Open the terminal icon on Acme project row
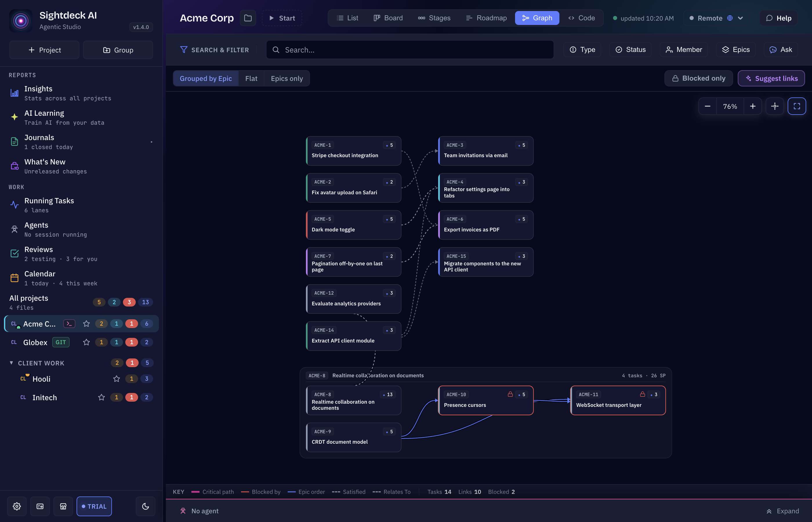The image size is (812, 522). [x=69, y=324]
